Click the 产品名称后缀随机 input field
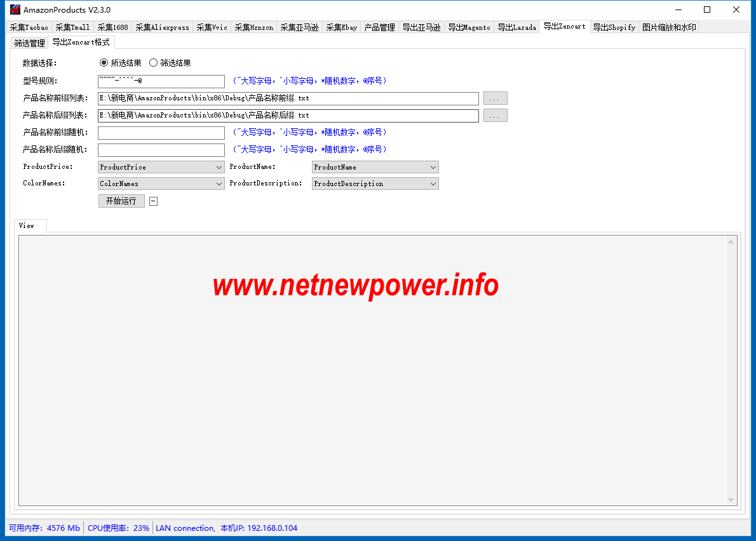The height and width of the screenshot is (541, 756). click(x=161, y=150)
